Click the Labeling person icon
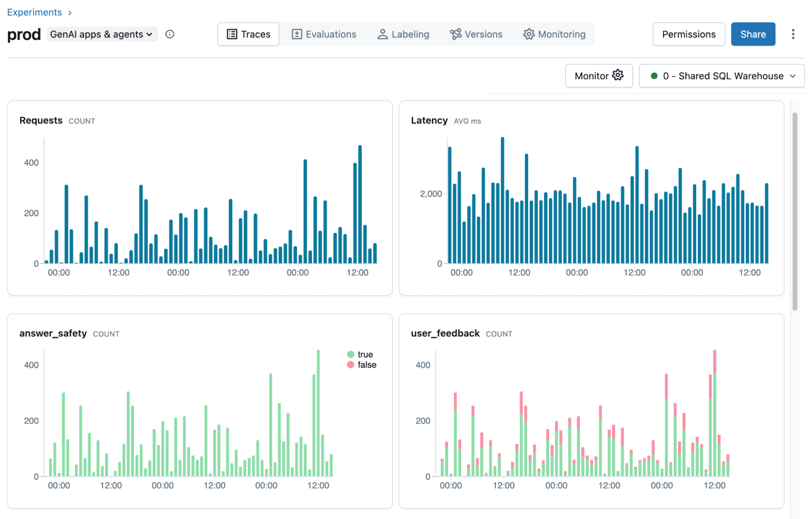 [382, 34]
